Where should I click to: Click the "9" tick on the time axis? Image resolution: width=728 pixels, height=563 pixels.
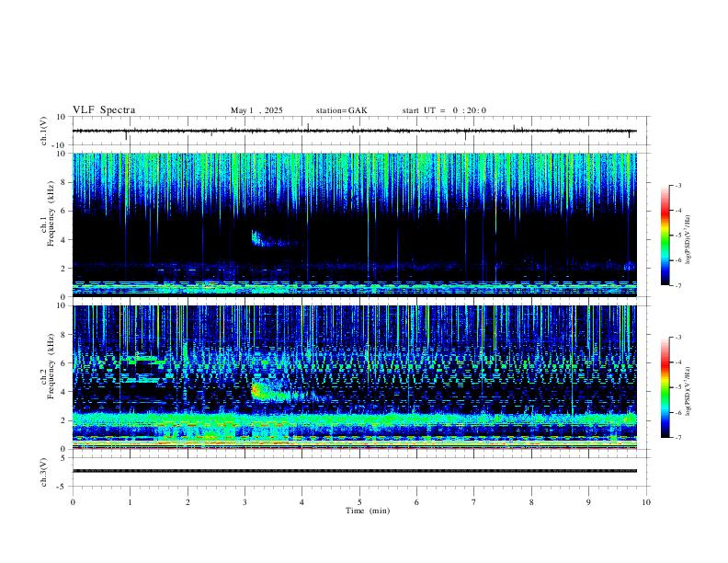pos(588,502)
